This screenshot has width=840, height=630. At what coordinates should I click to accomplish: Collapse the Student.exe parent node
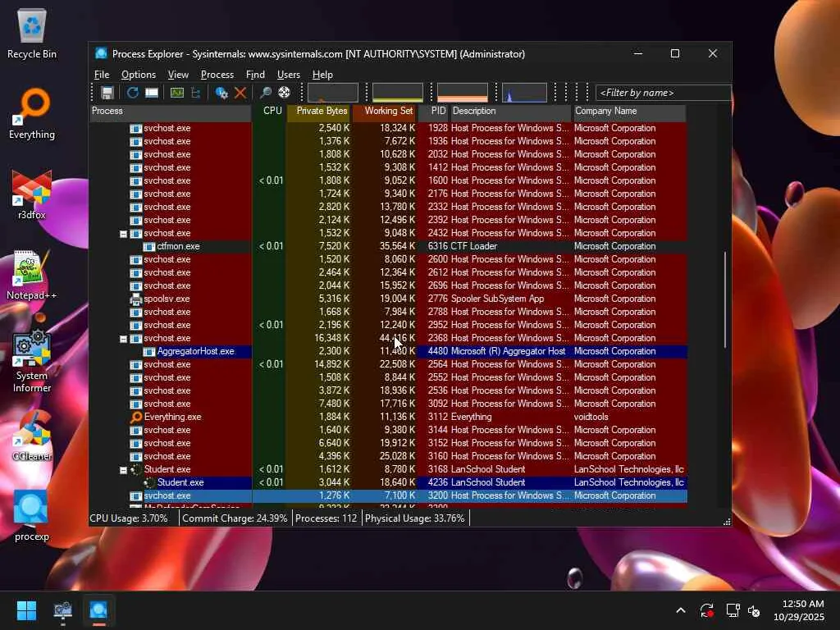tap(123, 470)
